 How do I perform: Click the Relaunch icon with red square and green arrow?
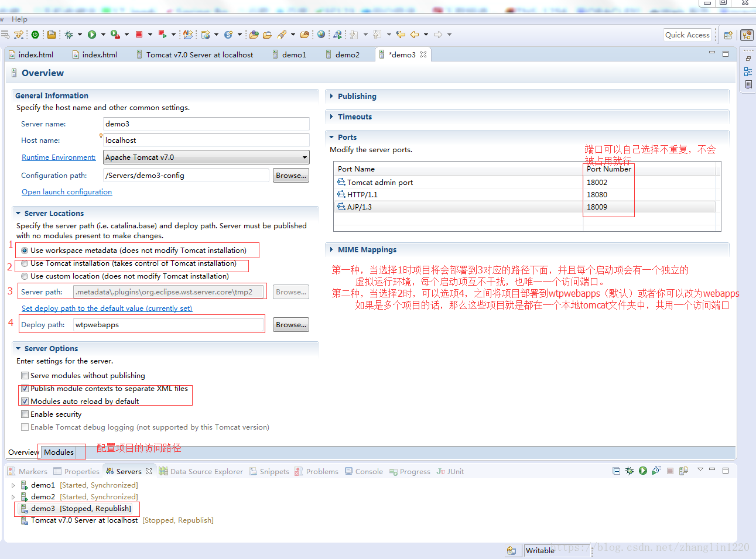point(163,35)
